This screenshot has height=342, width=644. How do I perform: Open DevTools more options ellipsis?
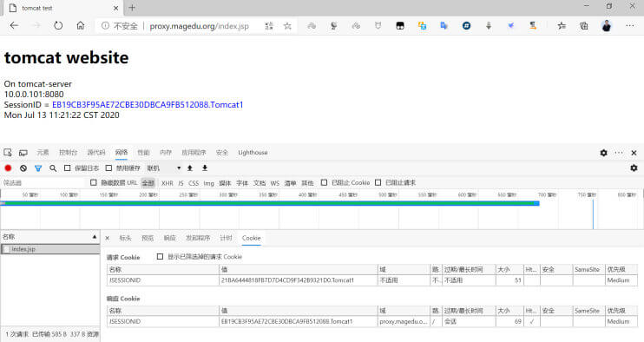[619, 153]
